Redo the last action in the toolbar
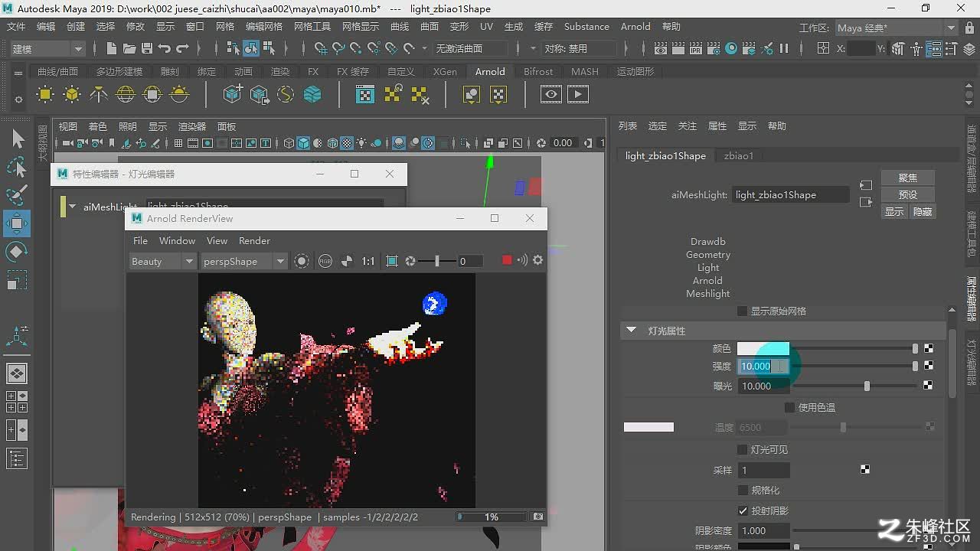 (182, 48)
